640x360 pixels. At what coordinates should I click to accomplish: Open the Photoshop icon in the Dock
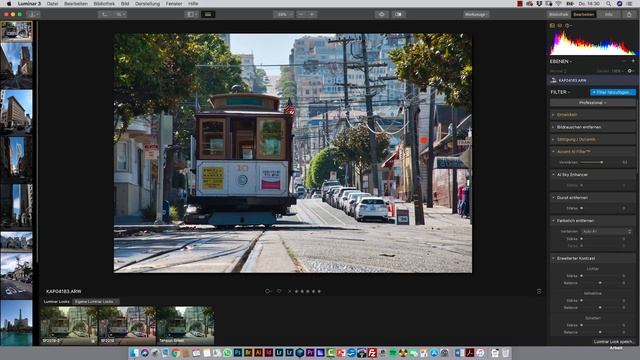pos(238,353)
